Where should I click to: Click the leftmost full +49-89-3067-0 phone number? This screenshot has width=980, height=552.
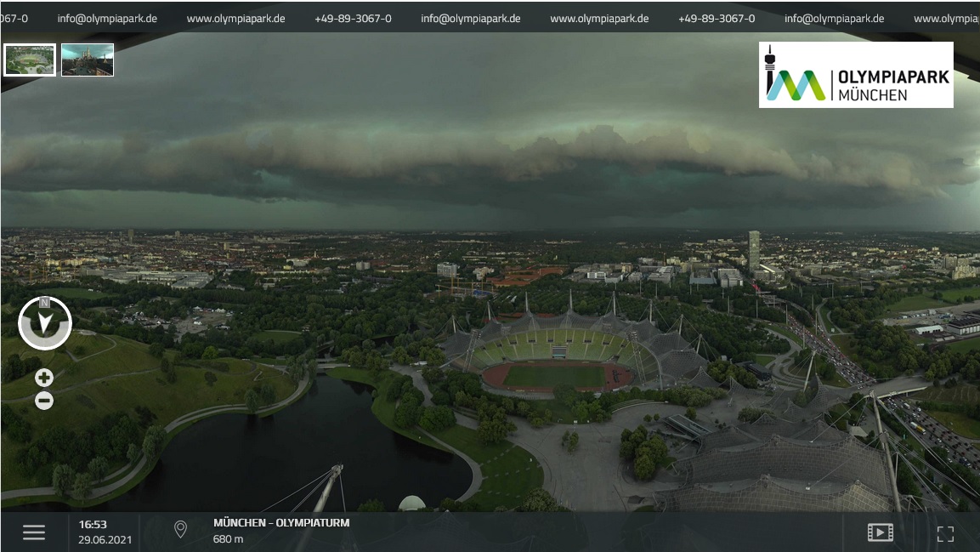coord(353,19)
